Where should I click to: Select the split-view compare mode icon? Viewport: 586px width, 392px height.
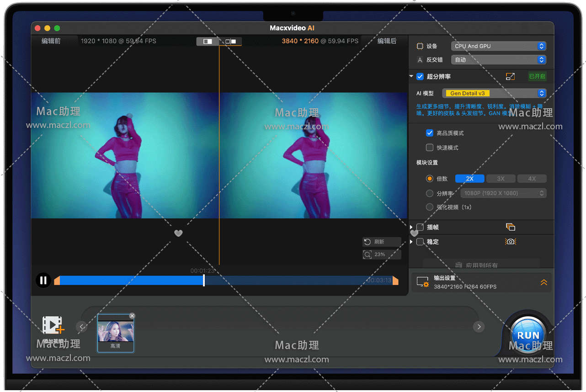(x=208, y=42)
